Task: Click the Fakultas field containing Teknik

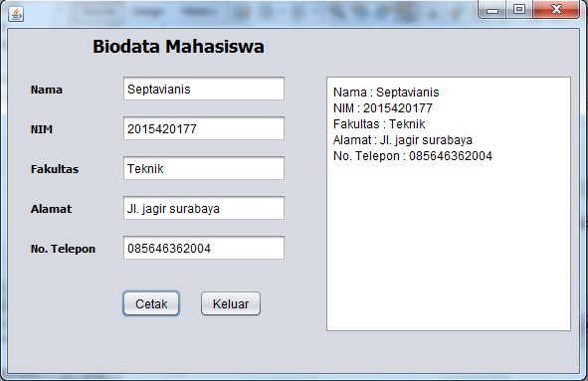Action: click(x=204, y=168)
